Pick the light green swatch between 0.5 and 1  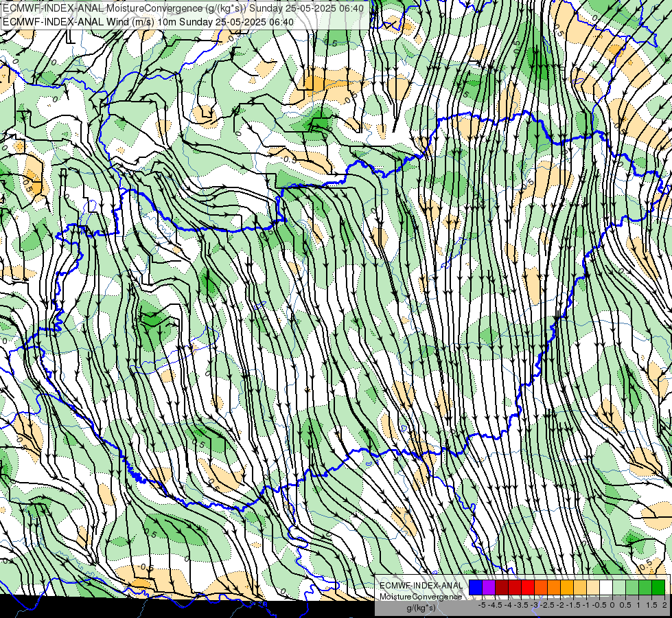tap(632, 587)
